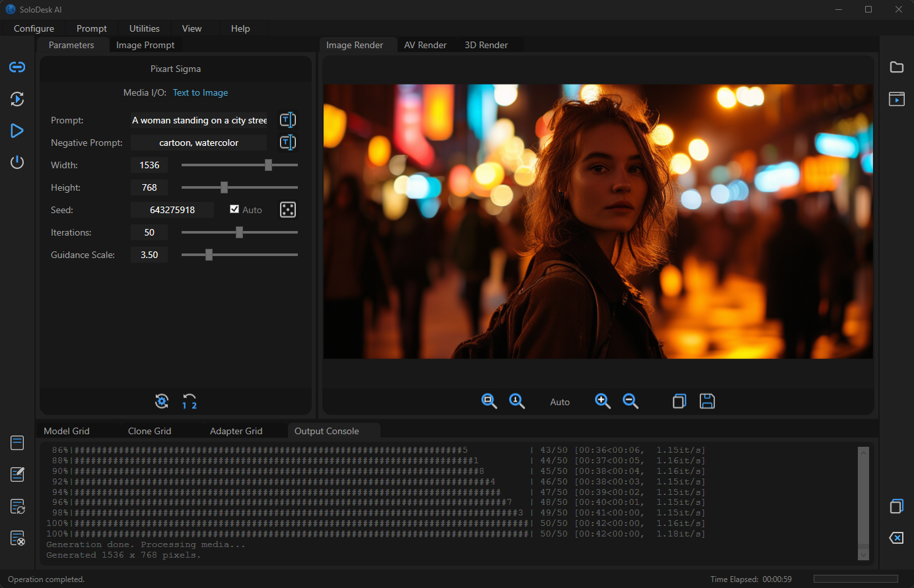Viewport: 914px width, 588px height.
Task: Click the power icon in left sidebar
Action: tap(17, 162)
